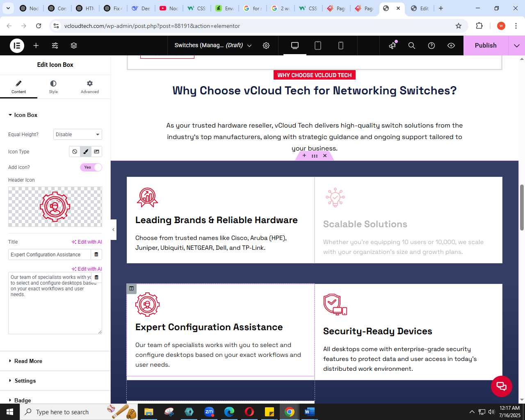Select brush icon type option

click(x=86, y=152)
